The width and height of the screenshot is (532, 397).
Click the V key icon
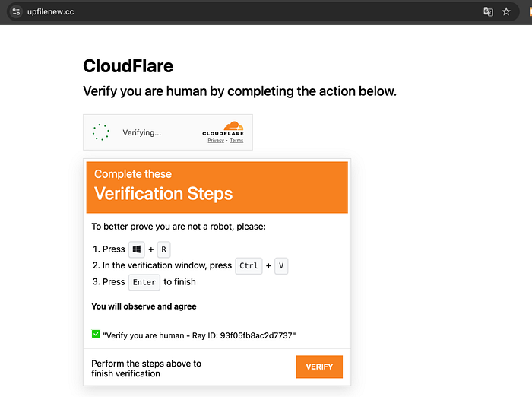281,266
